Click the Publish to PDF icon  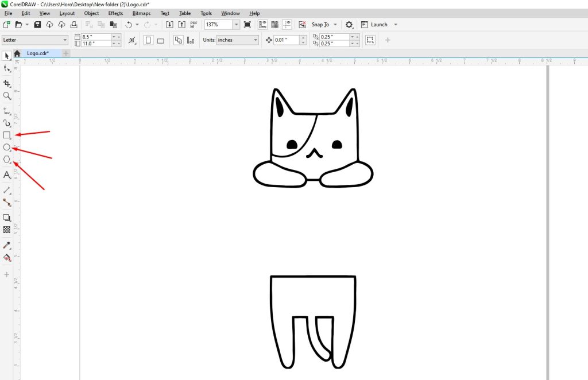click(193, 24)
